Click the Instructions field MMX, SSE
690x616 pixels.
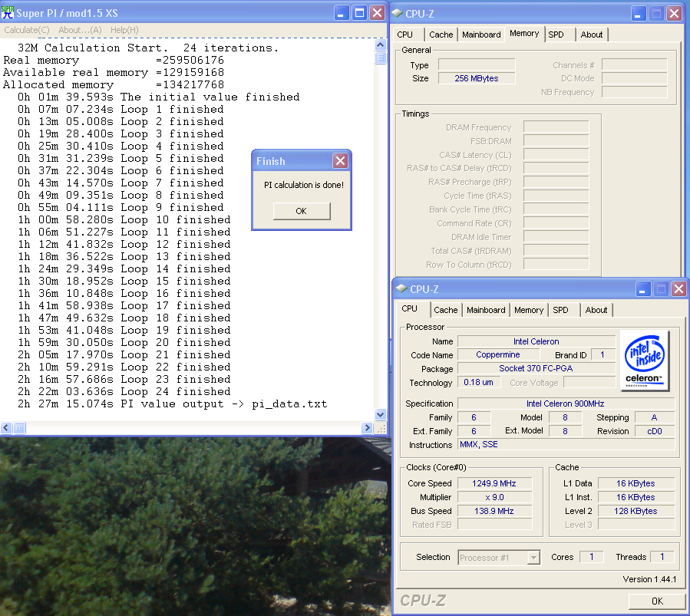[566, 444]
